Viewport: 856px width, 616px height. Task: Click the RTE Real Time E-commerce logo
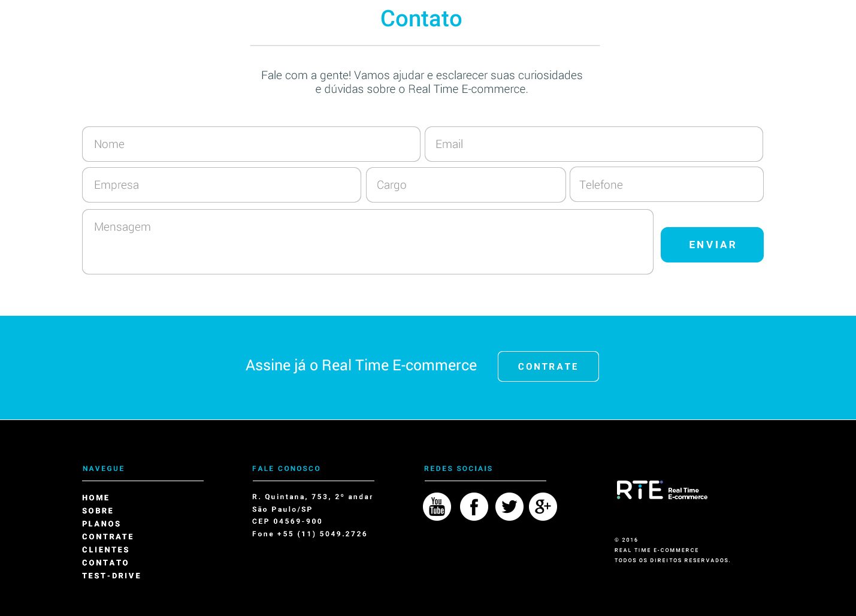tap(662, 490)
